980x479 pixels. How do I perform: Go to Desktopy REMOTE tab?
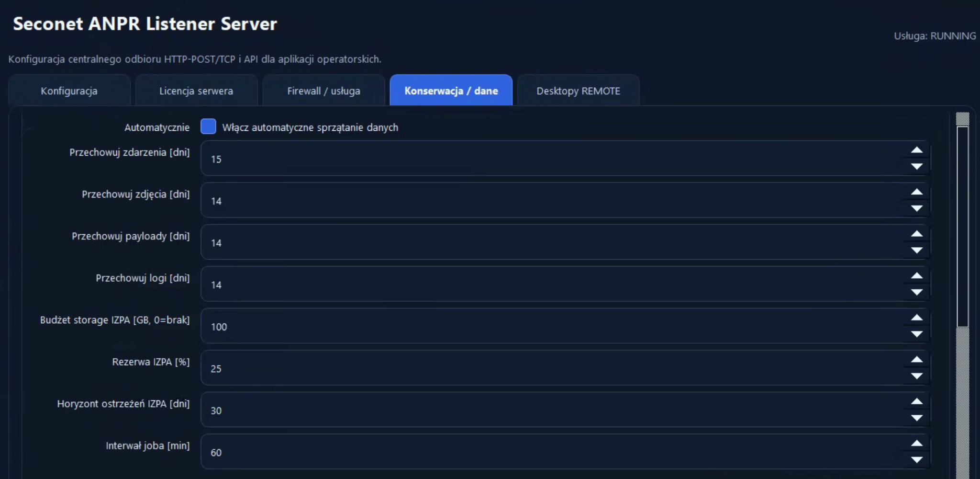pos(579,91)
